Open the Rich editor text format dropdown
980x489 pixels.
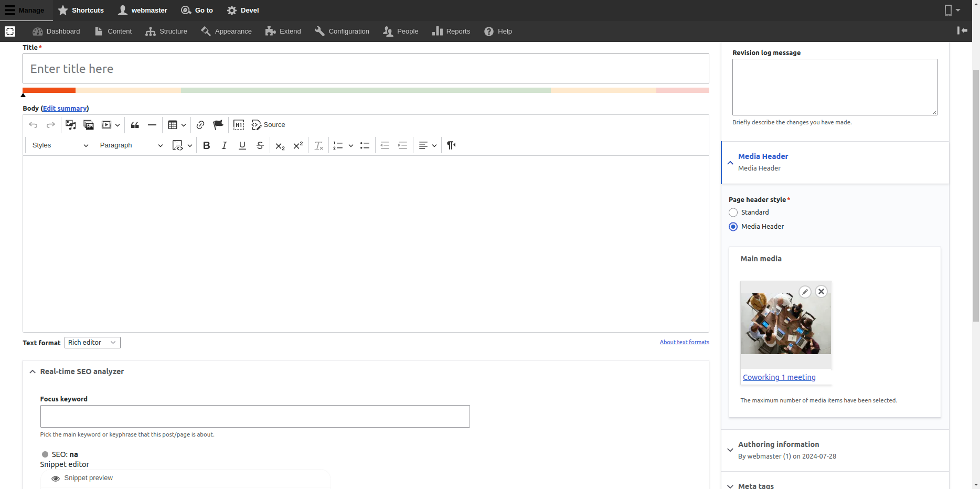pyautogui.click(x=92, y=343)
